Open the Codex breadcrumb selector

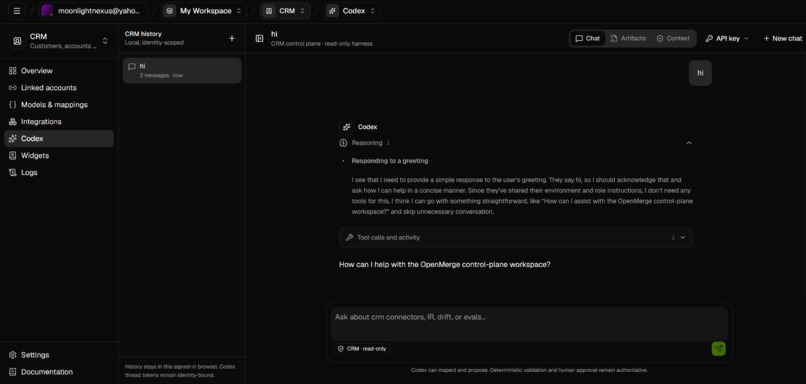click(x=352, y=11)
